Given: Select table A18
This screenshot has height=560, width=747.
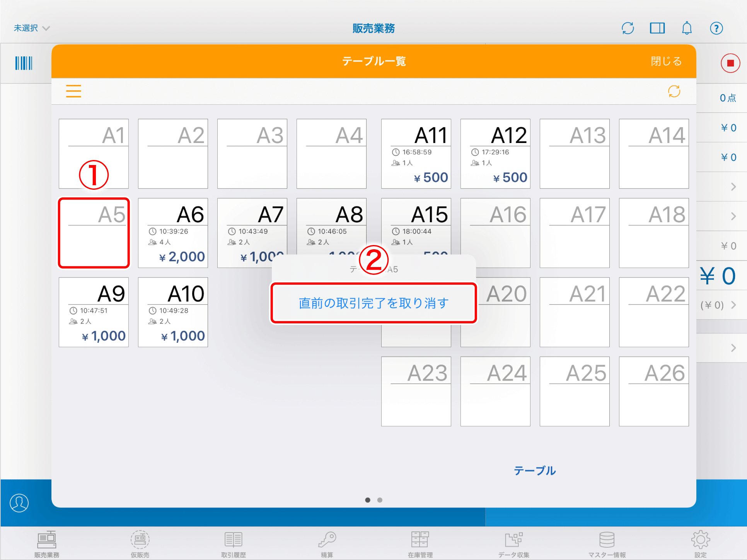Looking at the screenshot, I should [x=654, y=233].
